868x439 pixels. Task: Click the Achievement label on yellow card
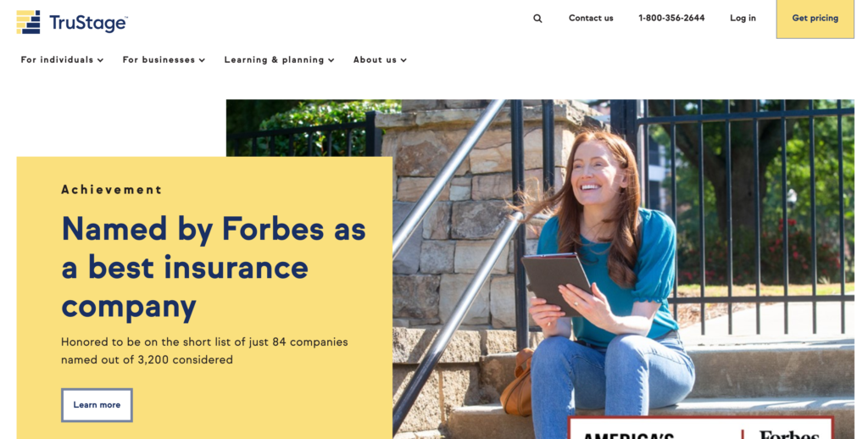point(112,190)
